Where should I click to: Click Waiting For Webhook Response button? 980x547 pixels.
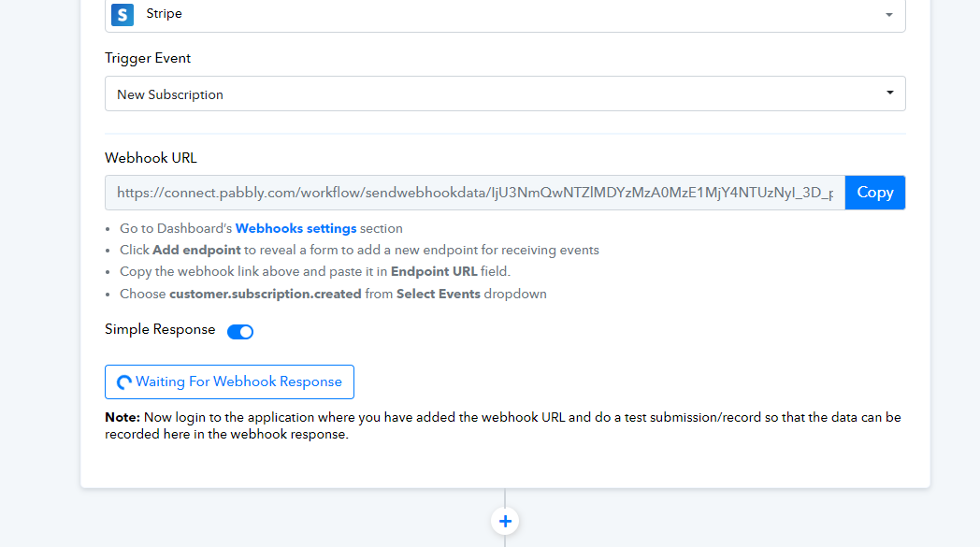(x=229, y=381)
